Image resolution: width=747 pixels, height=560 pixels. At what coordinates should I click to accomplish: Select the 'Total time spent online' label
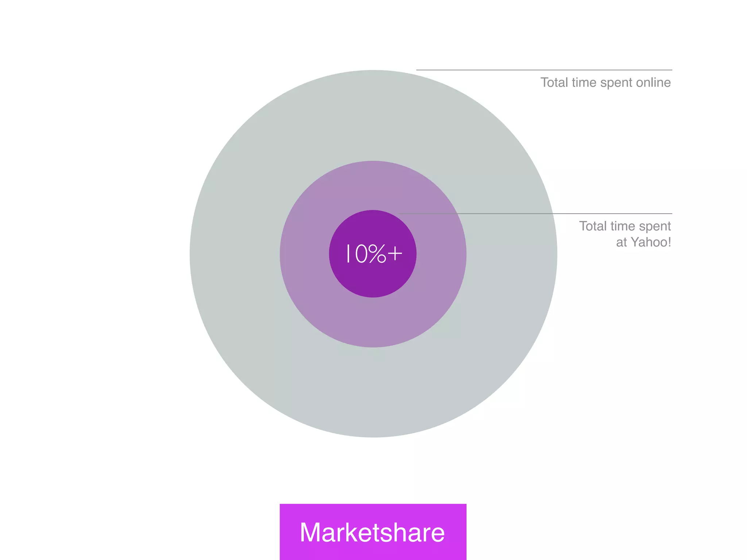(605, 83)
